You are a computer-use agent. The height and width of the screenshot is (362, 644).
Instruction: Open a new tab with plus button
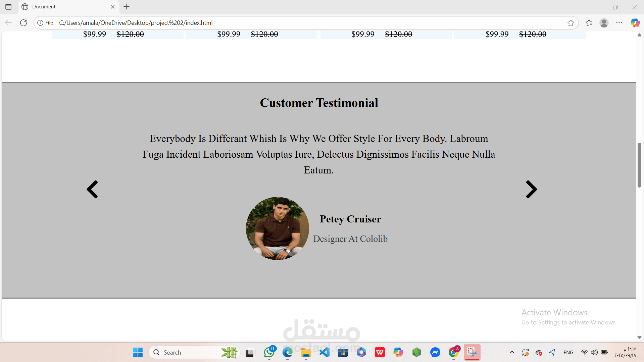click(x=127, y=7)
